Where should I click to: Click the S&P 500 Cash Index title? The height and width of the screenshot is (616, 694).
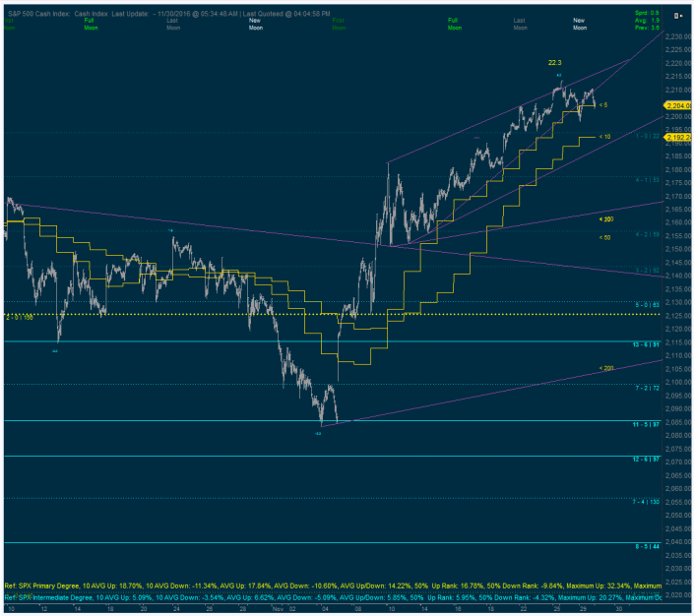tap(39, 14)
